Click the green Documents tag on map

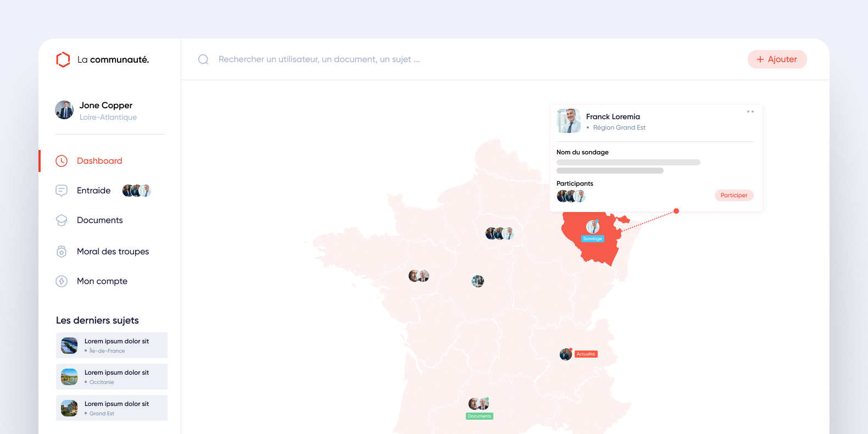[x=479, y=416]
